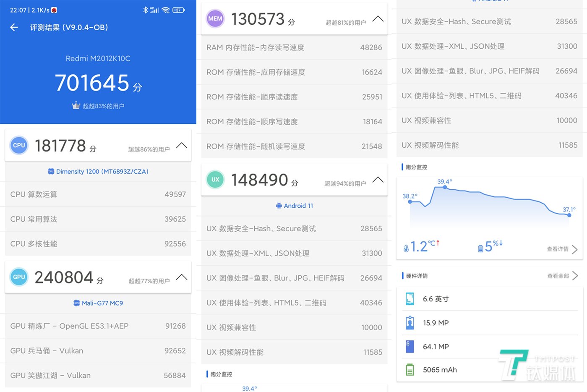
Task: Tap the chevron arrow after 查看详情
Action: [x=575, y=249]
